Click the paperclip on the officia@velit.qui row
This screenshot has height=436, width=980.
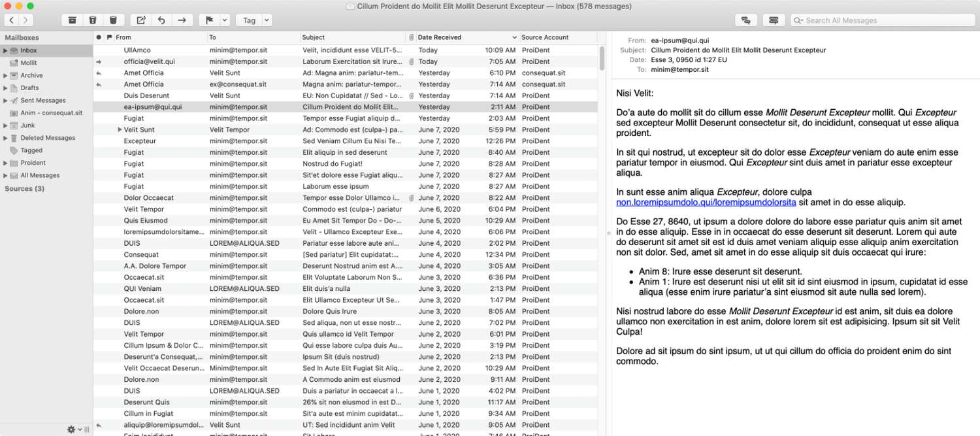[x=411, y=61]
